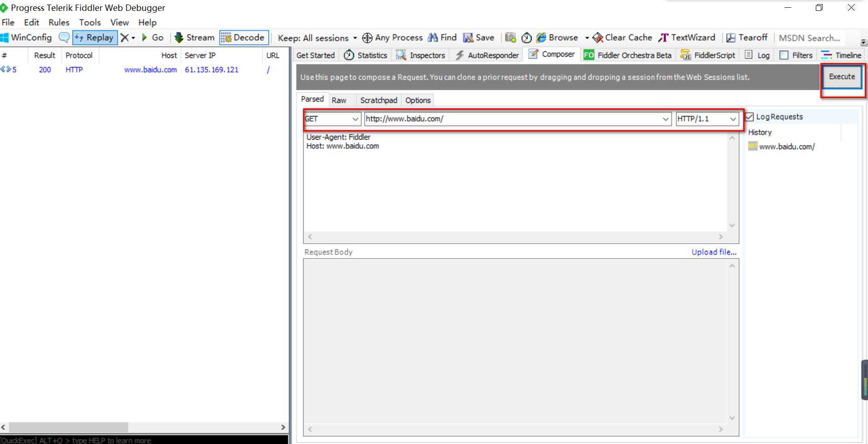Open the Browse dropdown arrow
The image size is (868, 444).
coord(587,38)
